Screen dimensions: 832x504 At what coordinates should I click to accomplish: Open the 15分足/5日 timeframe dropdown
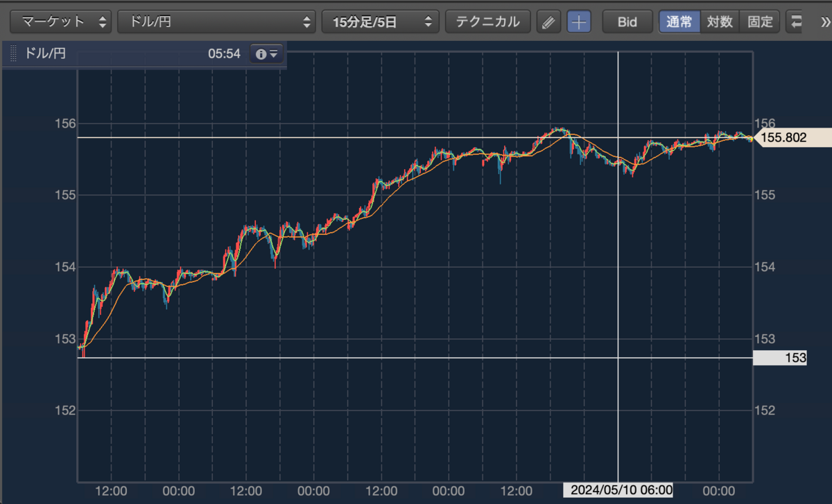pos(381,21)
